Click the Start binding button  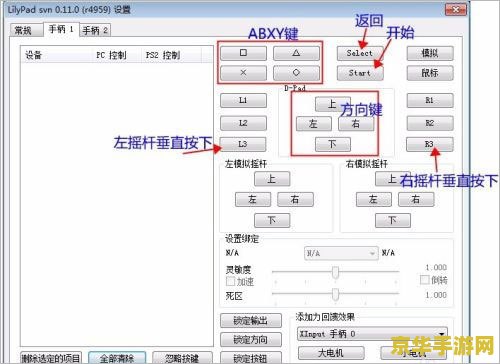coord(360,73)
